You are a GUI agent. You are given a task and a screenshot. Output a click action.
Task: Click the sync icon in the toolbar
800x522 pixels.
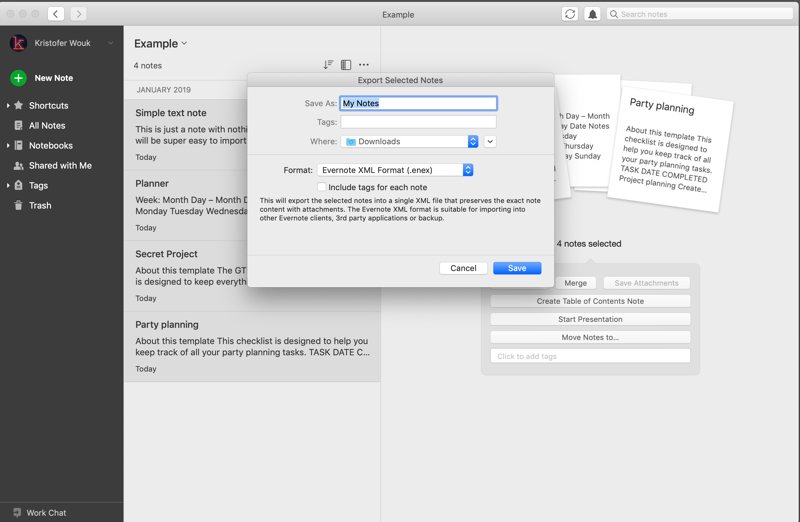570,14
